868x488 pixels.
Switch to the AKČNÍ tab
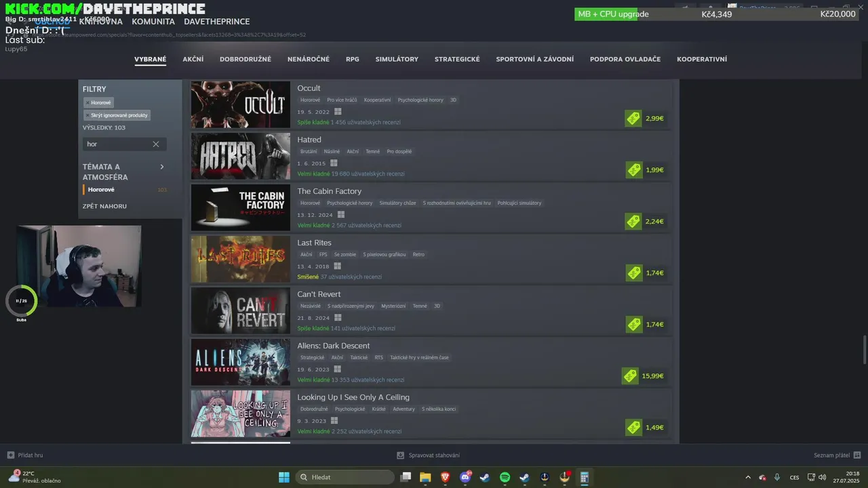pos(193,59)
